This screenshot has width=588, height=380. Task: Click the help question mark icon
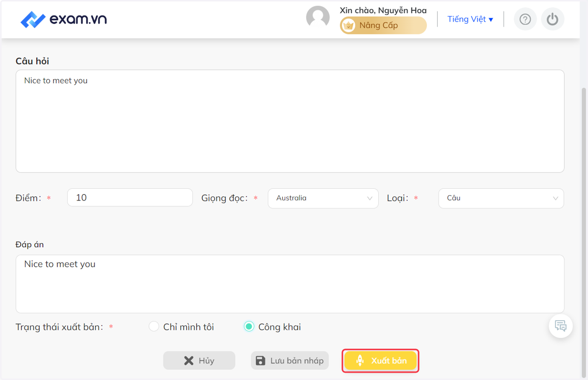[525, 19]
